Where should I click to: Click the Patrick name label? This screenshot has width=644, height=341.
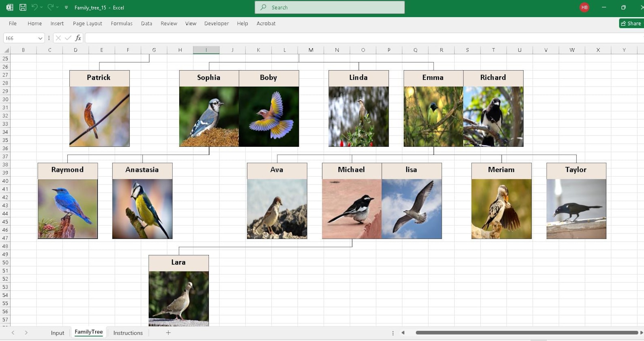[99, 78]
